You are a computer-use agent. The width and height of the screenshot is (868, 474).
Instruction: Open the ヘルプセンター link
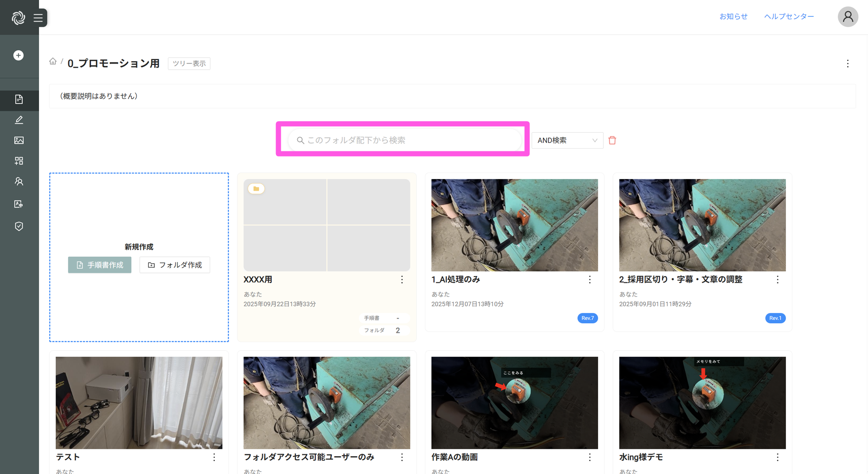789,16
